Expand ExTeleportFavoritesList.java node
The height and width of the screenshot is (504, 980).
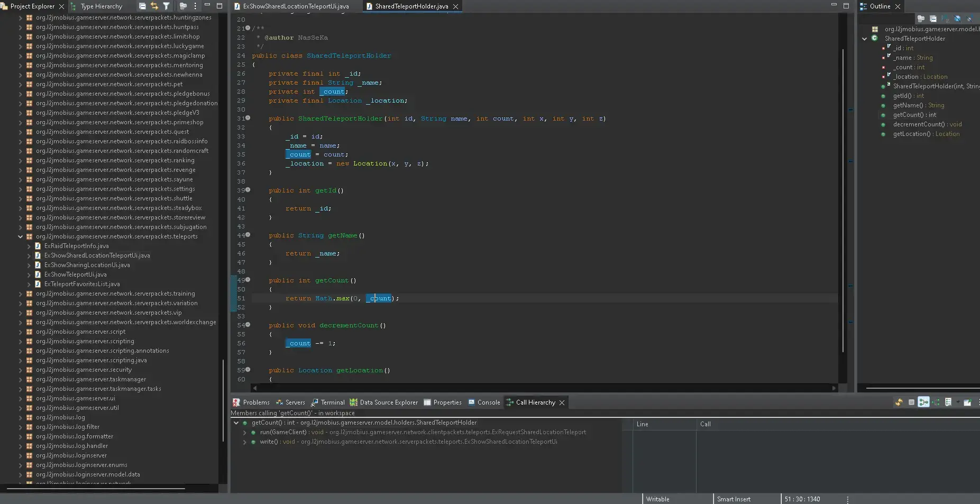pos(29,284)
